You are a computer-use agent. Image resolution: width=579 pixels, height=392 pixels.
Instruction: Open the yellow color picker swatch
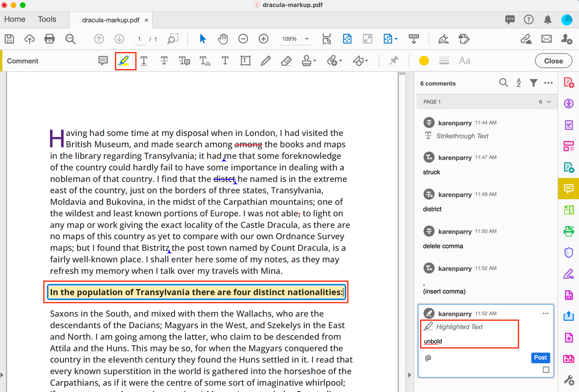point(424,61)
